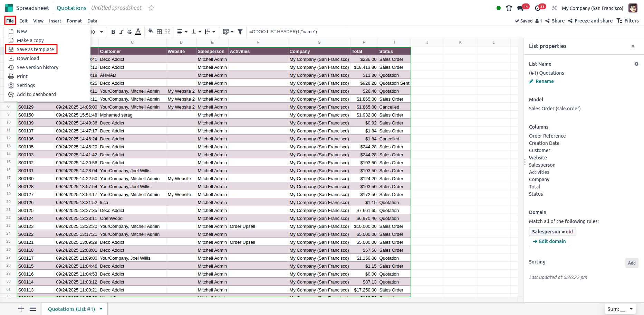The width and height of the screenshot is (644, 315).
Task: Toggle bold formatting in the toolbar
Action: (x=113, y=32)
